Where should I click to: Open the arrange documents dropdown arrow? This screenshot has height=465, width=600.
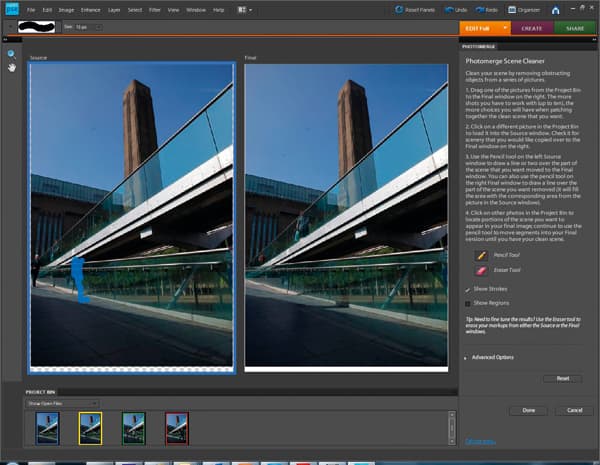[251, 10]
